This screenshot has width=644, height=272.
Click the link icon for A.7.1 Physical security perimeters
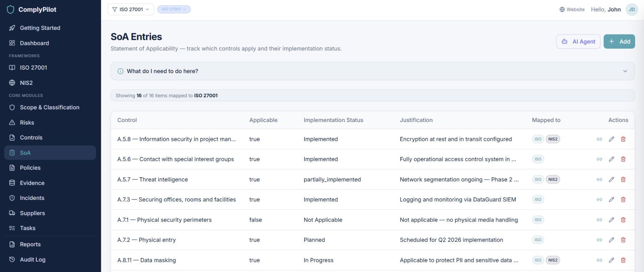pos(599,220)
